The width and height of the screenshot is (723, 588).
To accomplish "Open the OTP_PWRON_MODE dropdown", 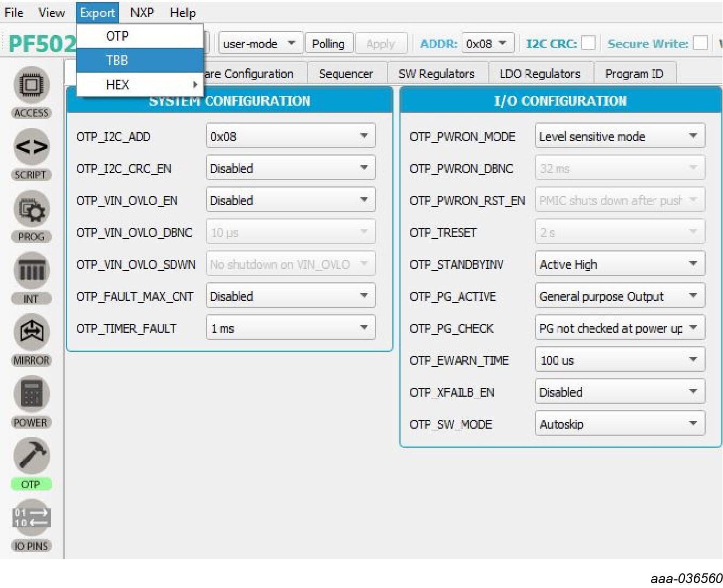I will click(619, 136).
